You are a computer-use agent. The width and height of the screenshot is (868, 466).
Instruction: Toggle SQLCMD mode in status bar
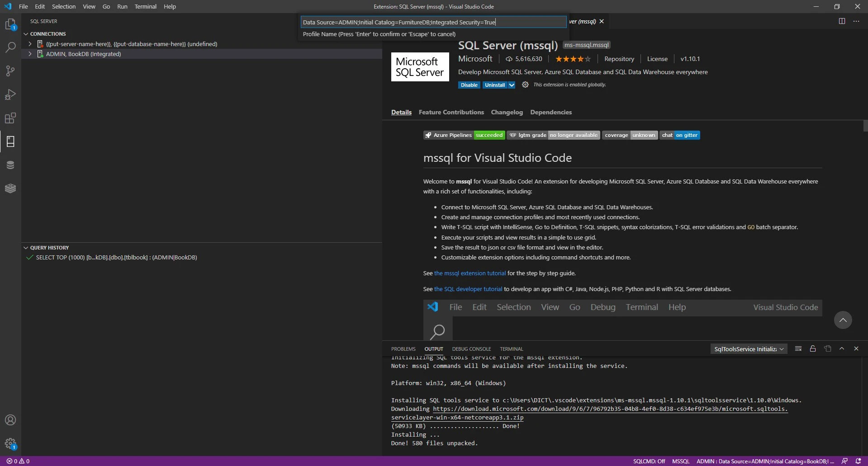point(649,461)
